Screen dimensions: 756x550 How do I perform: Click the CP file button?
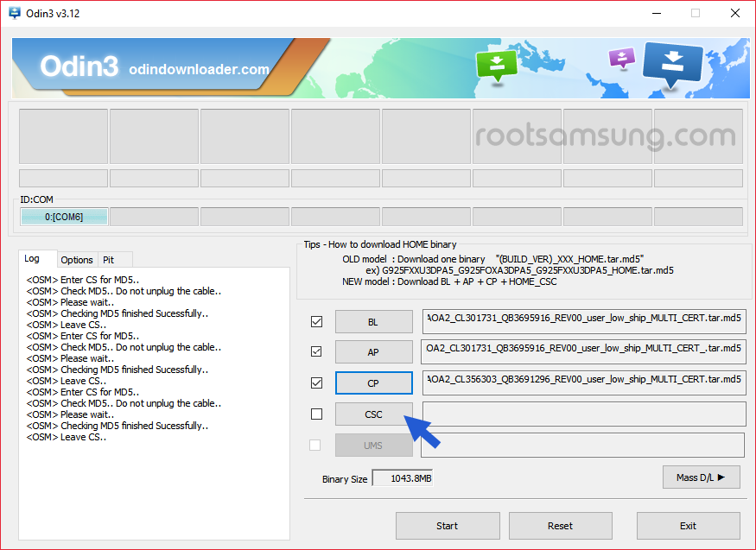coord(373,382)
